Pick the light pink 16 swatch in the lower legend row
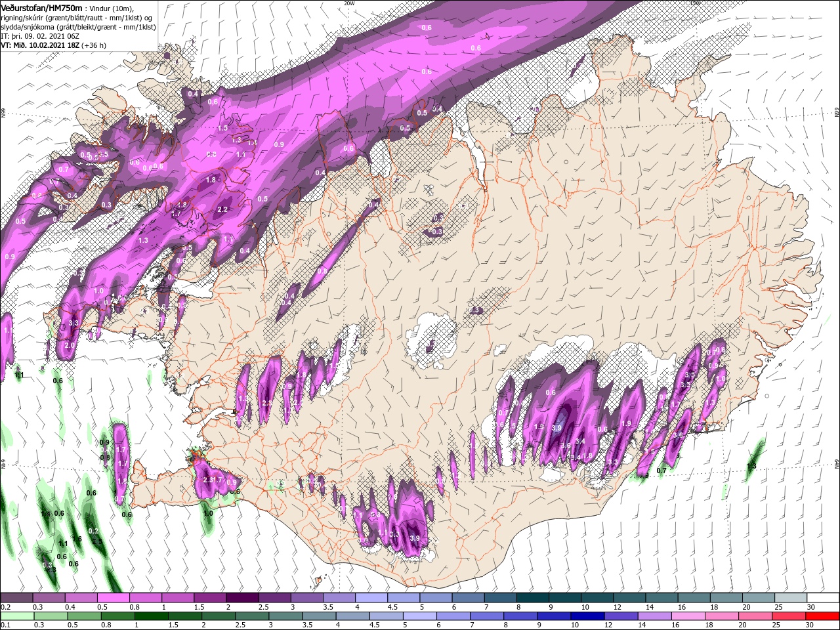The height and width of the screenshot is (630, 840). pyautogui.click(x=688, y=616)
